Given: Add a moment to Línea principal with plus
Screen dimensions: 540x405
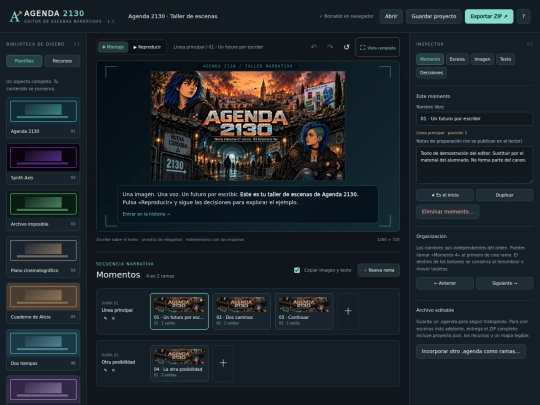Looking at the screenshot, I should click(348, 311).
